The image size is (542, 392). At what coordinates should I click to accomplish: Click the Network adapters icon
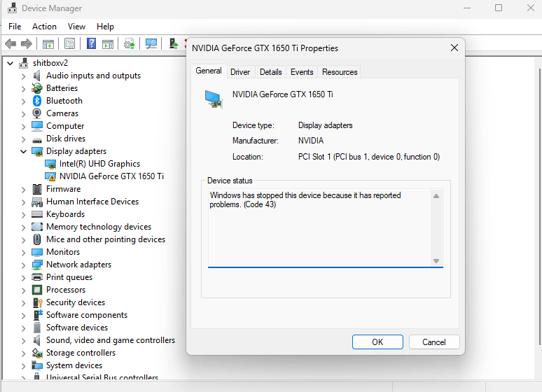37,265
